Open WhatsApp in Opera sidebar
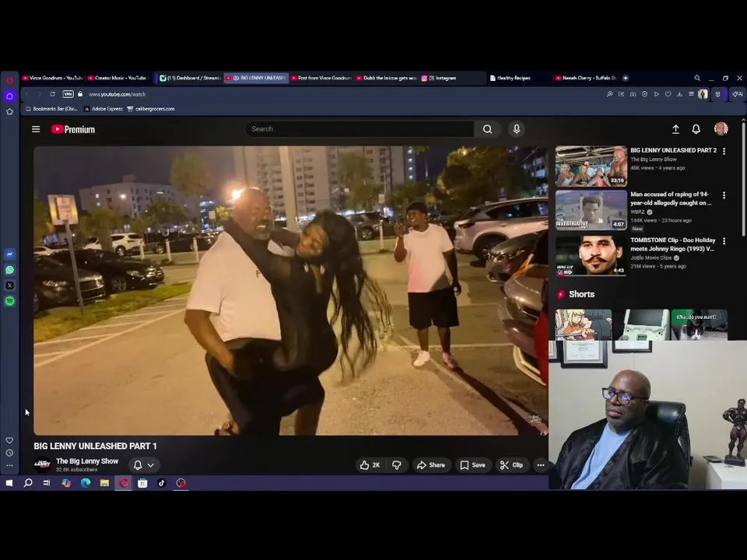747x560 pixels. click(9, 270)
